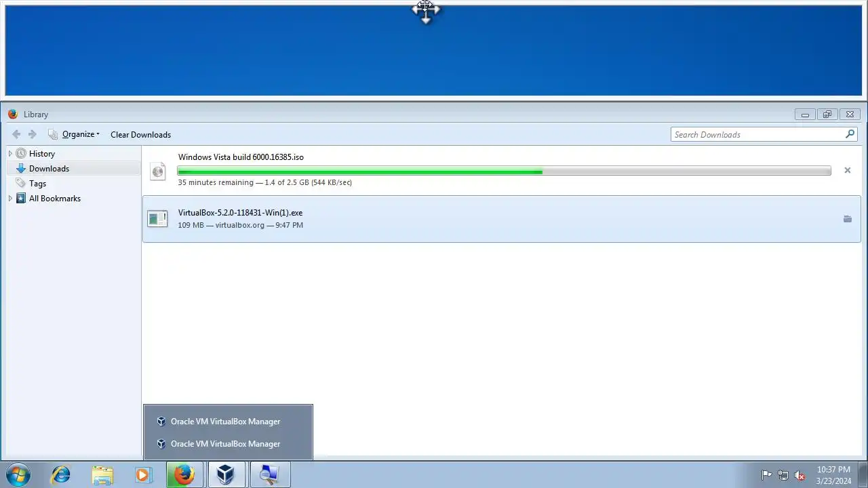The width and height of the screenshot is (868, 488).
Task: Click the Firefox icon in Library title bar
Action: (12, 115)
